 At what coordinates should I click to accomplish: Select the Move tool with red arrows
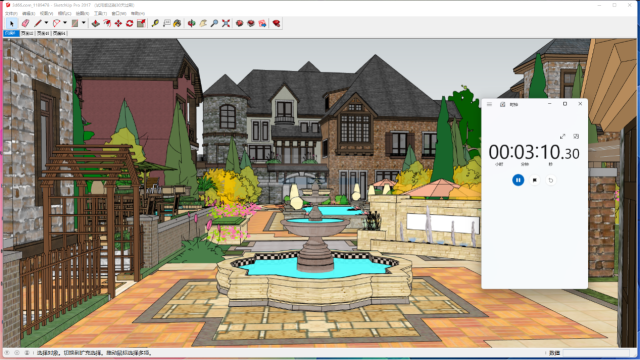(118, 23)
